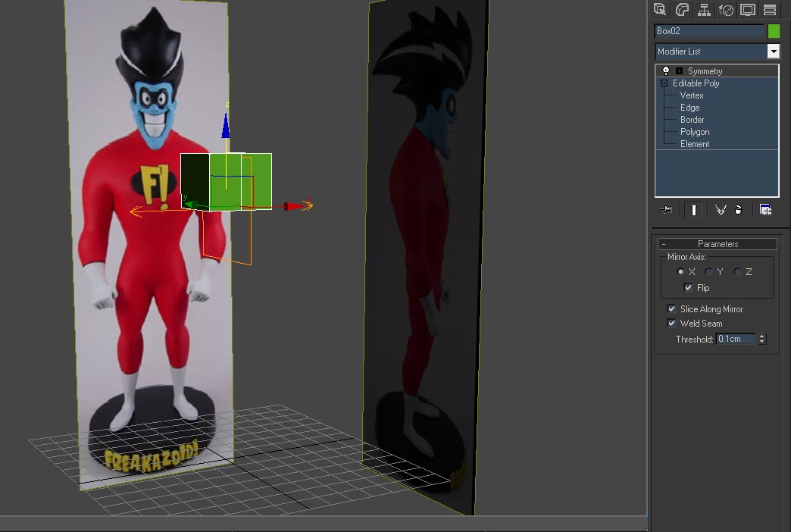Click the Threshold spinner up arrow
The width and height of the screenshot is (791, 532).
pos(762,336)
